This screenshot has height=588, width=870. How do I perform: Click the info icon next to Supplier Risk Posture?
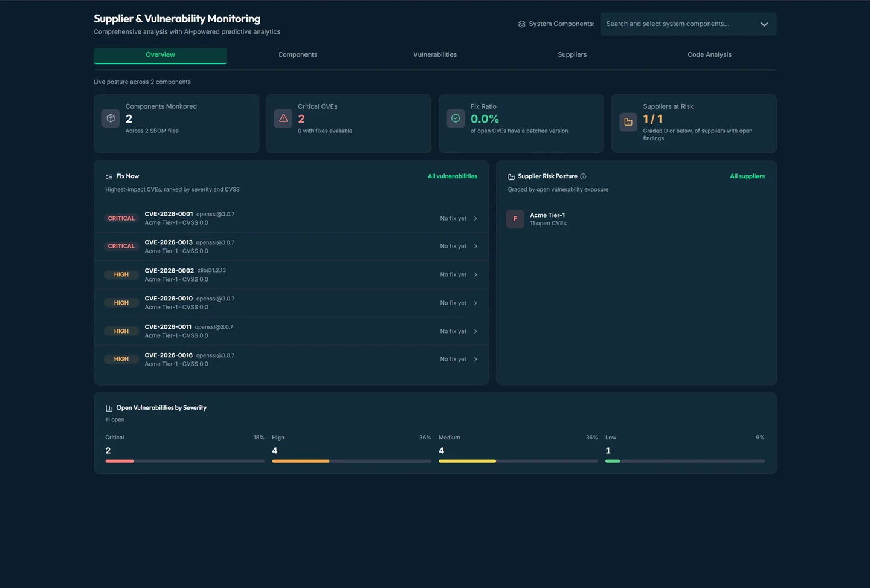[x=583, y=176]
